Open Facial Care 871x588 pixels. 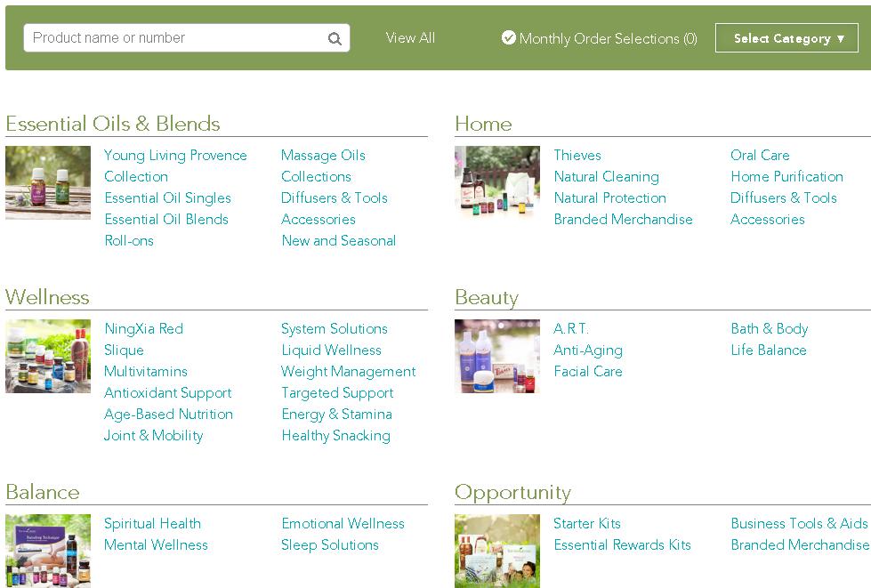588,371
